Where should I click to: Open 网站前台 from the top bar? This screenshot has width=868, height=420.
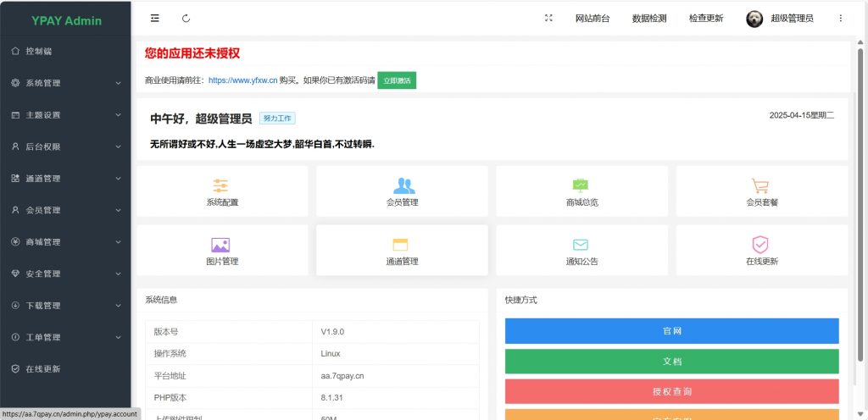593,19
